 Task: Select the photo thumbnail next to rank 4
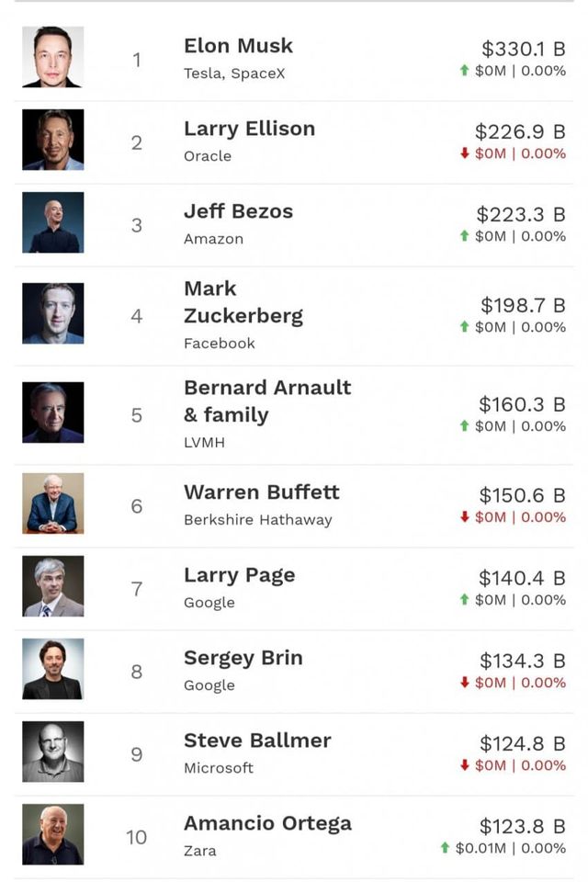pos(52,314)
